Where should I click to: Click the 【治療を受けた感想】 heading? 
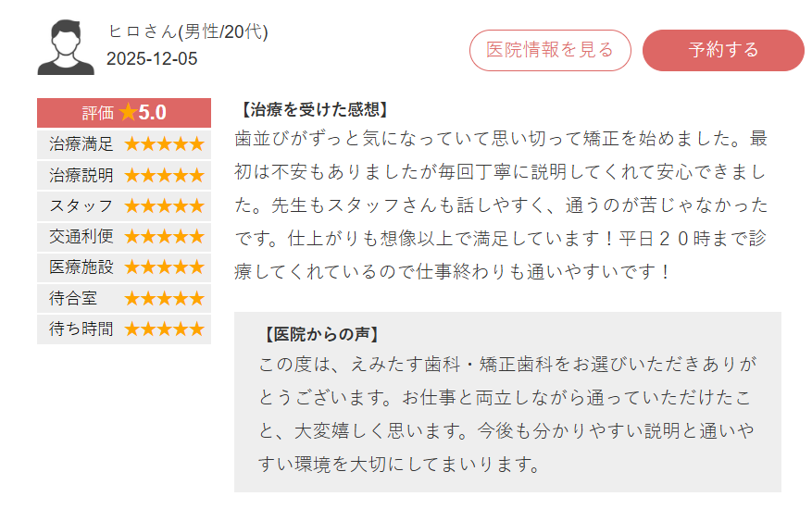coord(313,109)
